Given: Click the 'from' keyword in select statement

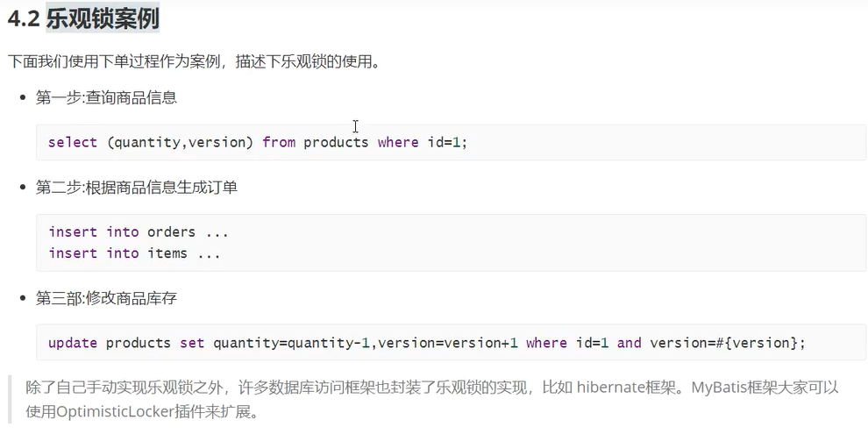Looking at the screenshot, I should [279, 142].
